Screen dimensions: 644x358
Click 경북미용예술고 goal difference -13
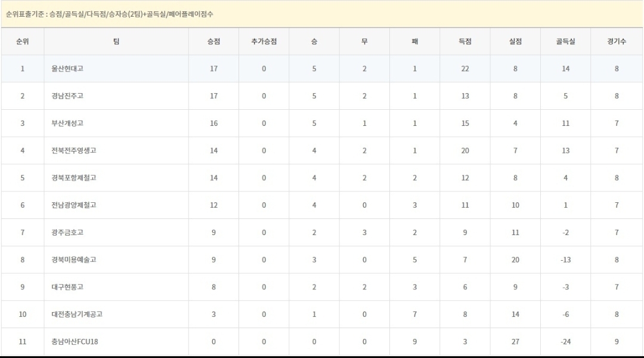coord(565,260)
